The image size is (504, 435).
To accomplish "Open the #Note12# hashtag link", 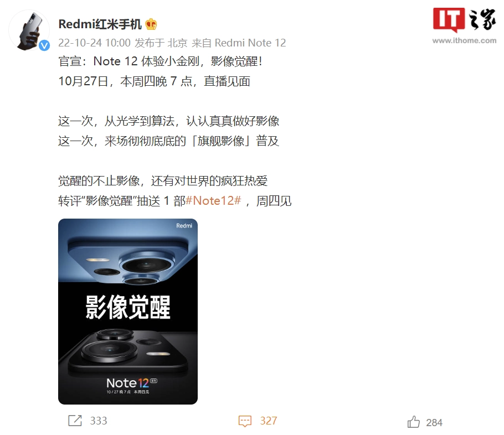I will (213, 200).
